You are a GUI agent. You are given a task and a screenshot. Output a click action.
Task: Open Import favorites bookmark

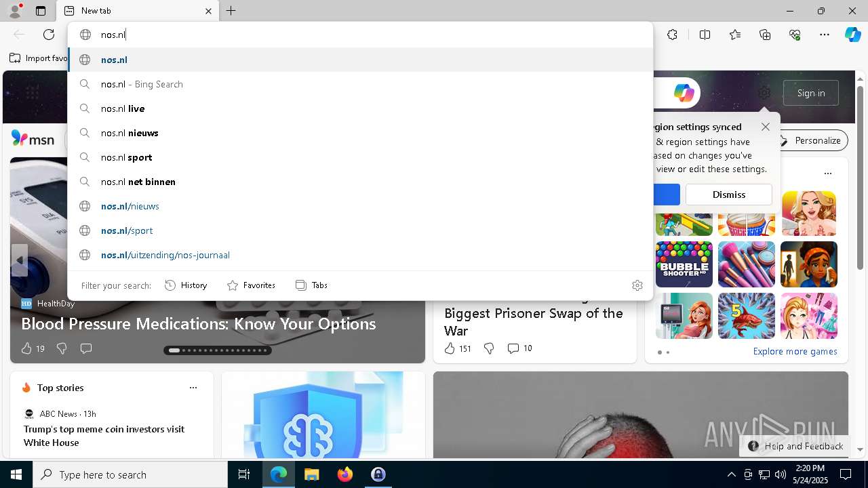(39, 58)
